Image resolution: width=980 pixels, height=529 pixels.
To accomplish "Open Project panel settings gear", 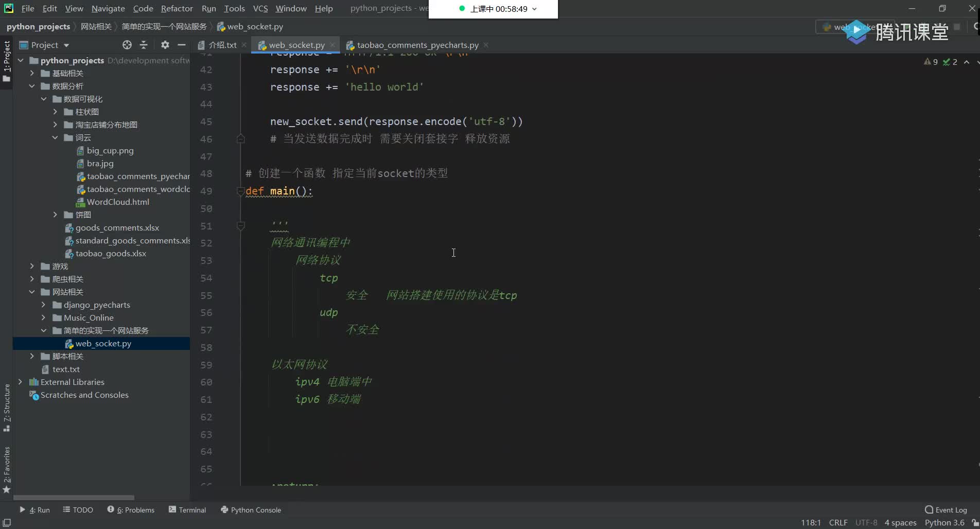I will [x=165, y=45].
